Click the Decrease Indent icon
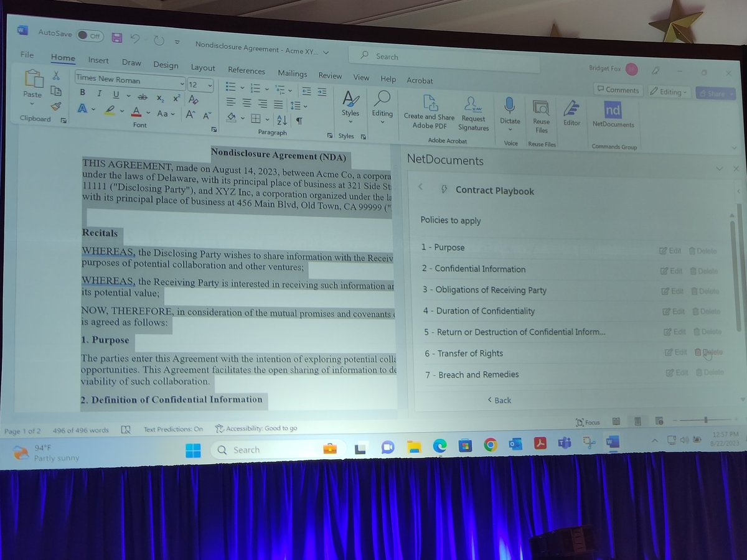Image resolution: width=747 pixels, height=560 pixels. click(306, 91)
